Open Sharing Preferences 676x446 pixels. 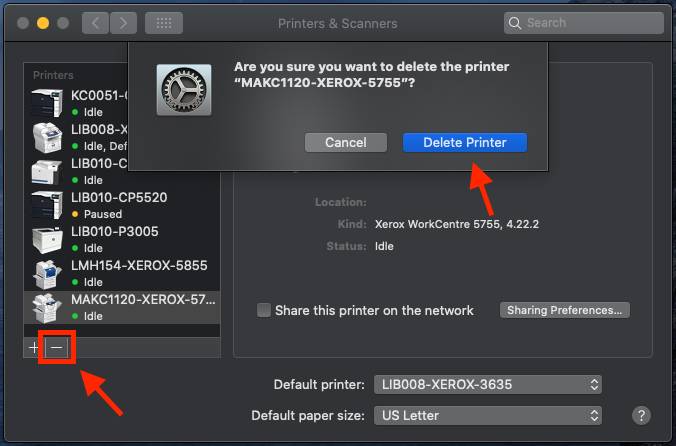tap(566, 310)
